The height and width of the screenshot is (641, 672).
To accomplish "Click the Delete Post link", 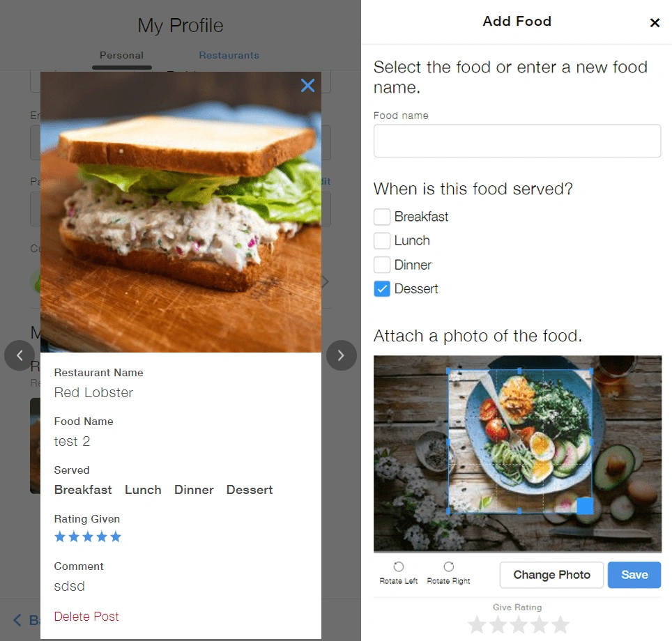I will point(86,616).
